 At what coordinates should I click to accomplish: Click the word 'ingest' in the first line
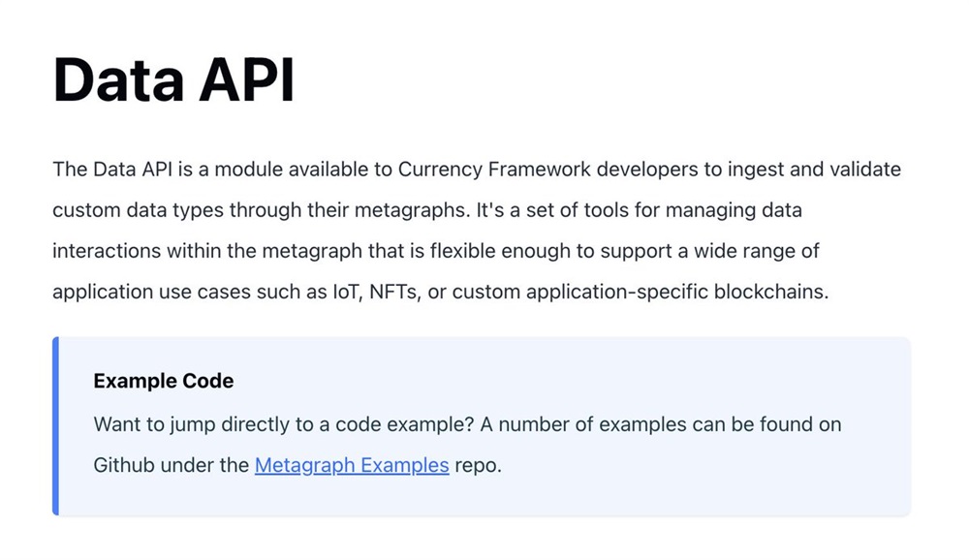point(752,170)
